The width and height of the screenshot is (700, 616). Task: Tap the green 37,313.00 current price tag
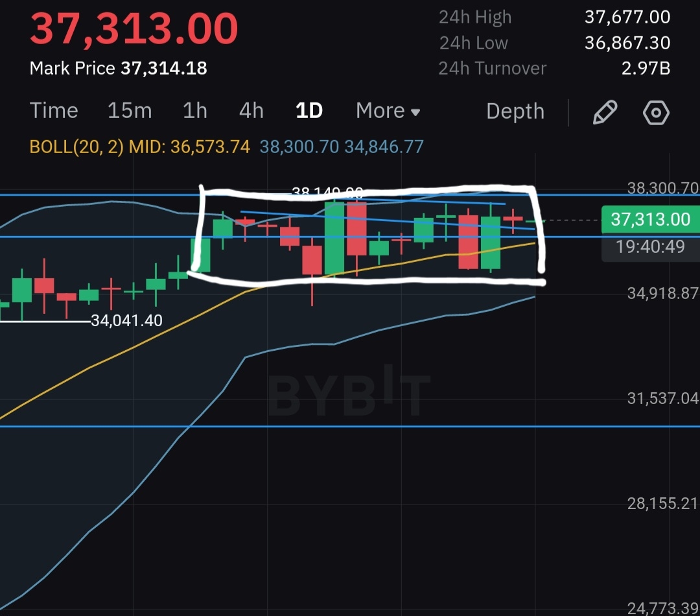(x=650, y=219)
